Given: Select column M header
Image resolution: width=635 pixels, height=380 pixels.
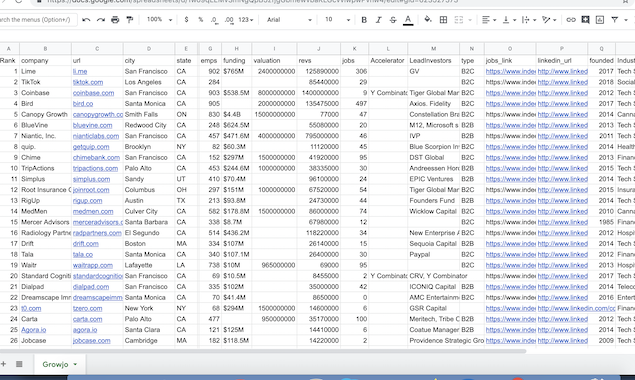Looking at the screenshot, I should [433, 49].
